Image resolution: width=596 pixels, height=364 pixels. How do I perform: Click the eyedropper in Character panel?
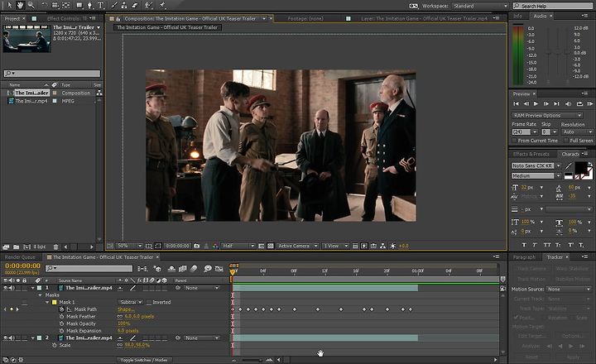click(x=569, y=166)
